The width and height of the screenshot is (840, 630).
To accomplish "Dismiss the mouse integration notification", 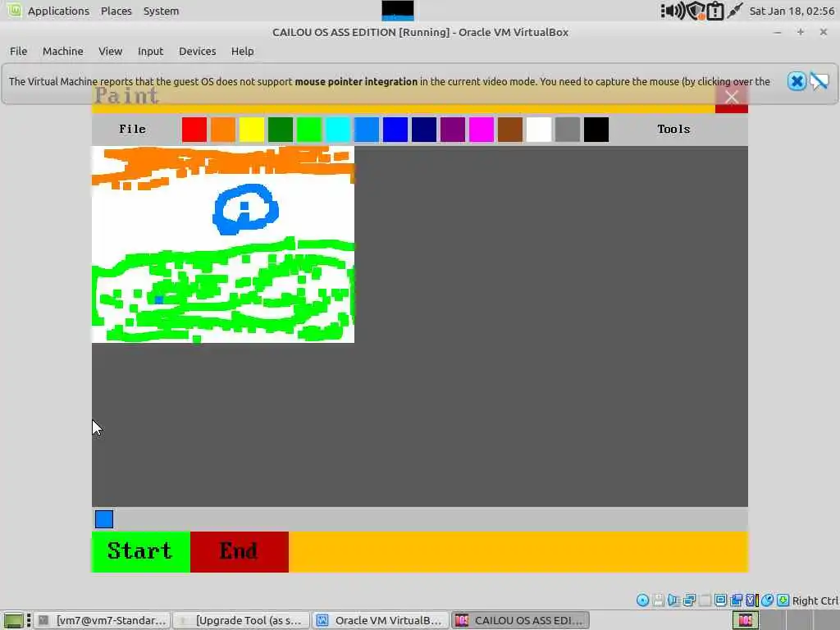I will pyautogui.click(x=797, y=81).
